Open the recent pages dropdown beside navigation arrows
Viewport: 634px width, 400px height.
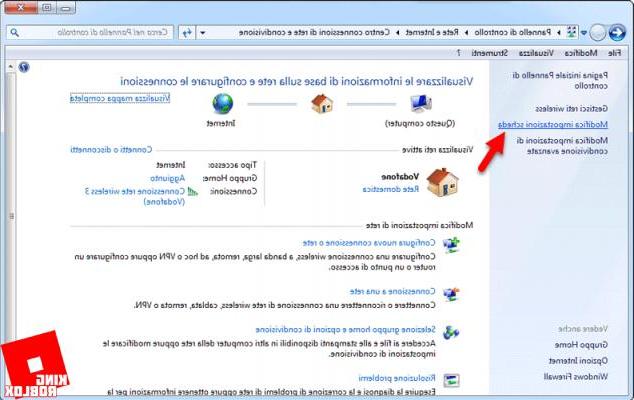click(x=584, y=33)
